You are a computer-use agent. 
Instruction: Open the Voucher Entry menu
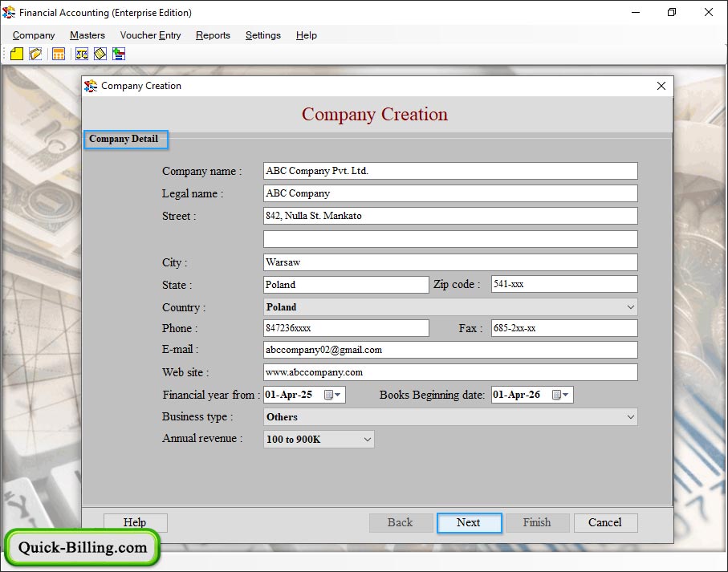click(150, 35)
